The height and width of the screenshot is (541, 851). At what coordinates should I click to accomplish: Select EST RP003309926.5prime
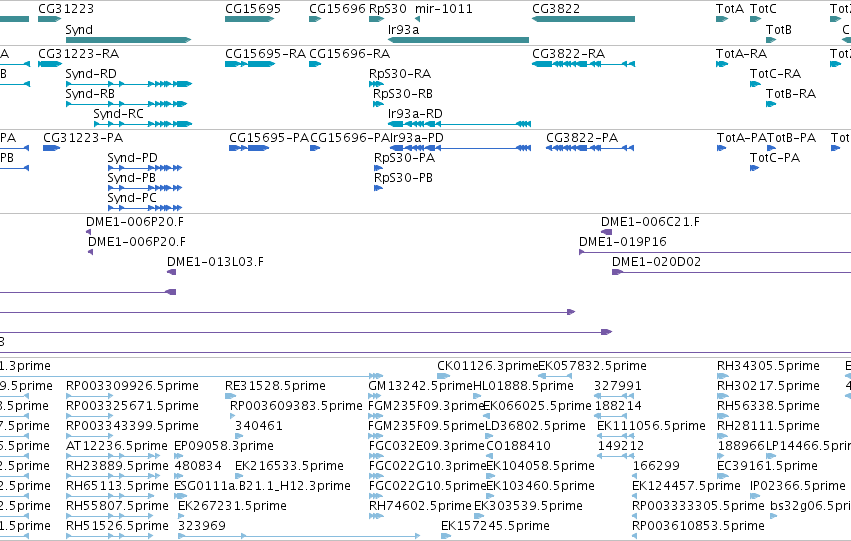point(132,386)
